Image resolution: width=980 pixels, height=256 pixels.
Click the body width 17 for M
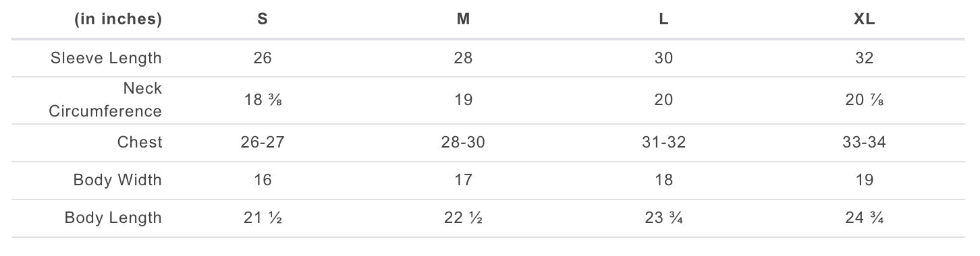463,180
